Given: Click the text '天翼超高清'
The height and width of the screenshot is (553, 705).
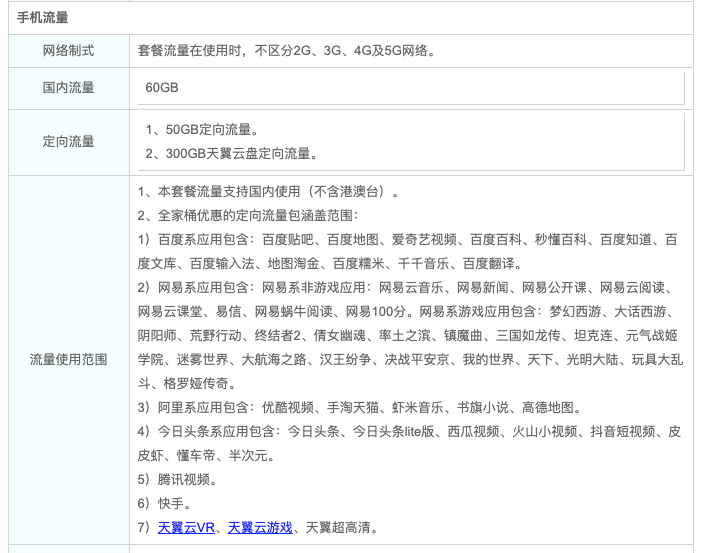Looking at the screenshot, I should [x=338, y=527].
